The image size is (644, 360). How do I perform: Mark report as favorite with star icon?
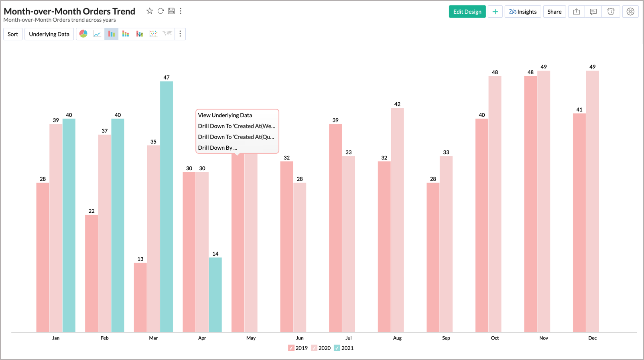pyautogui.click(x=150, y=11)
